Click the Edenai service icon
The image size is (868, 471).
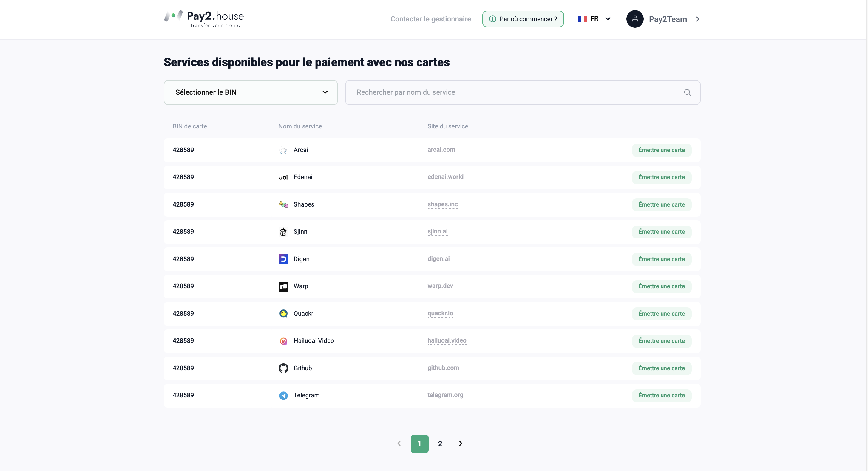pos(283,177)
